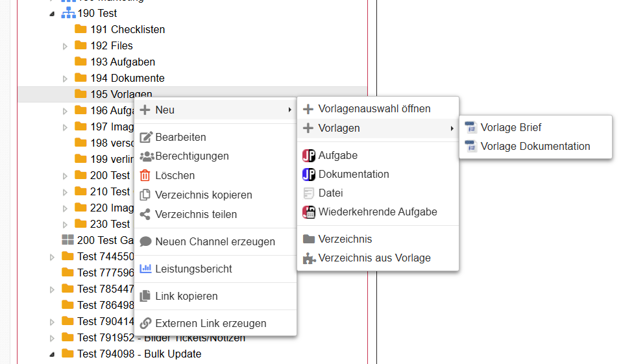Select Vorlage Dokumentation from submenu
This screenshot has width=634, height=364.
535,147
